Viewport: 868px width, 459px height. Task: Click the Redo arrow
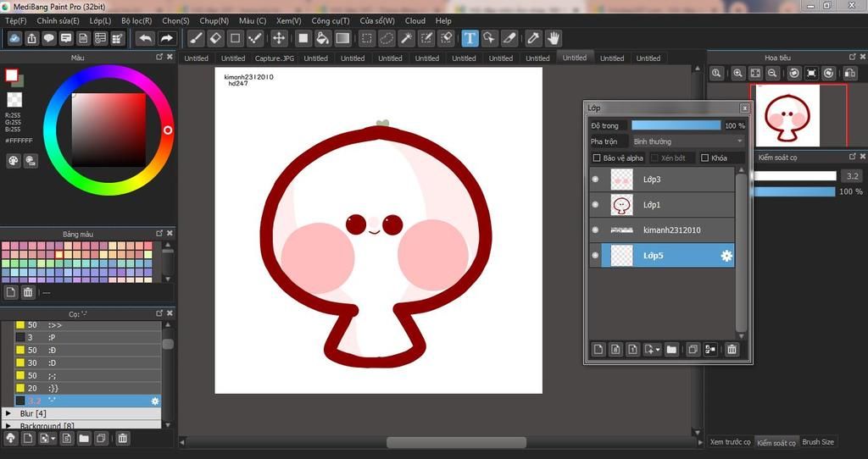pos(166,38)
